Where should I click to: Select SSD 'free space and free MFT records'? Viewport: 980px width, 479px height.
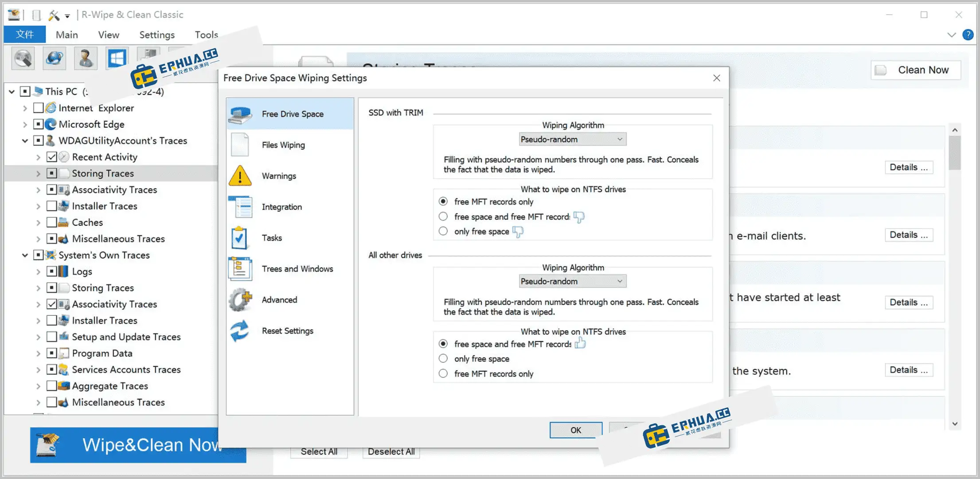443,216
